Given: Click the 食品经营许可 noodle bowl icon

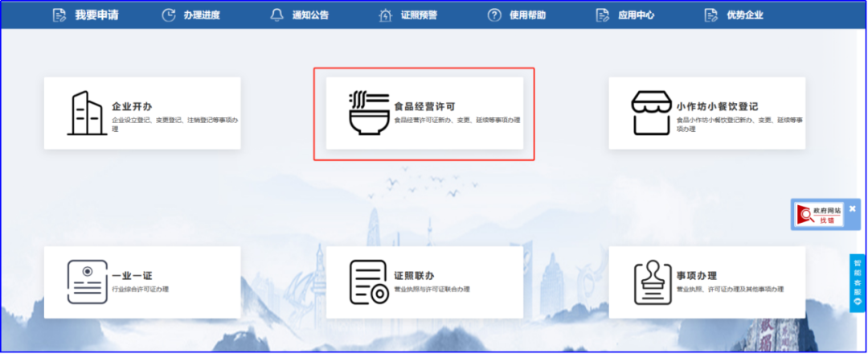Looking at the screenshot, I should click(369, 113).
